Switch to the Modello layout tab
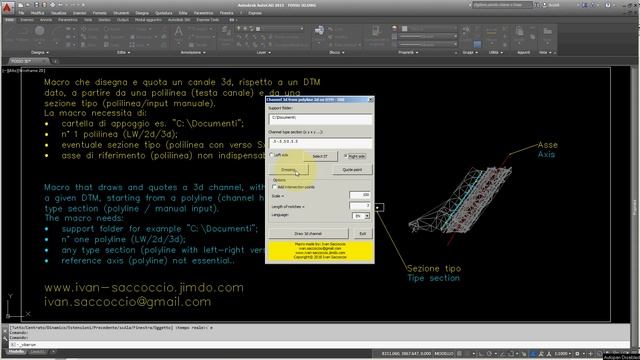 pyautogui.click(x=16, y=352)
